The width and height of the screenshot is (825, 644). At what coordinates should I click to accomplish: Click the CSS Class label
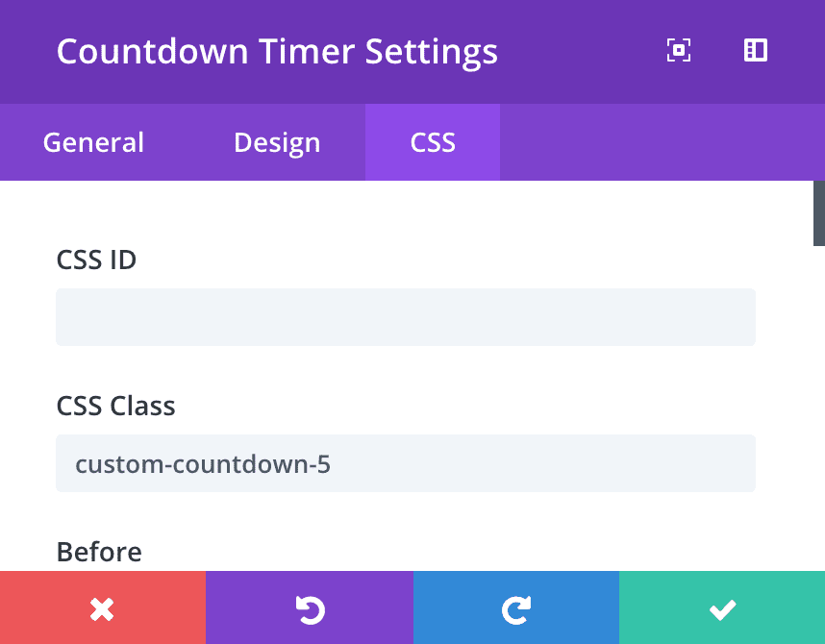tap(114, 406)
